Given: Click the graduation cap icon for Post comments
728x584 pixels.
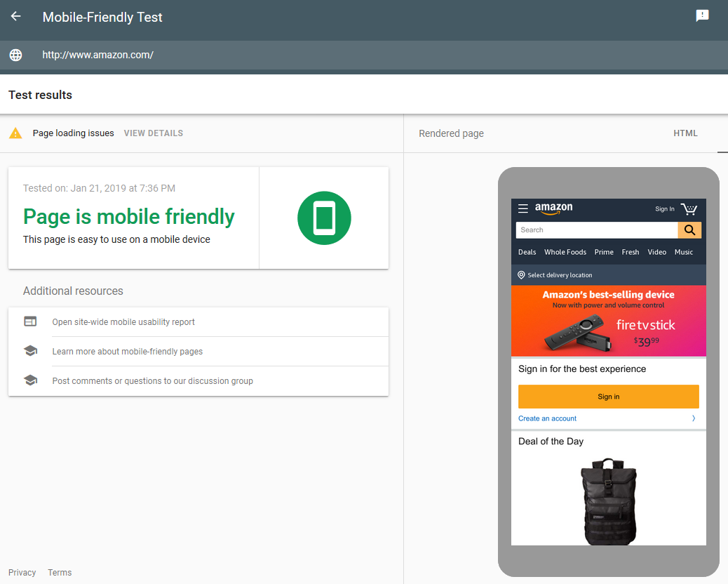Looking at the screenshot, I should 31,380.
